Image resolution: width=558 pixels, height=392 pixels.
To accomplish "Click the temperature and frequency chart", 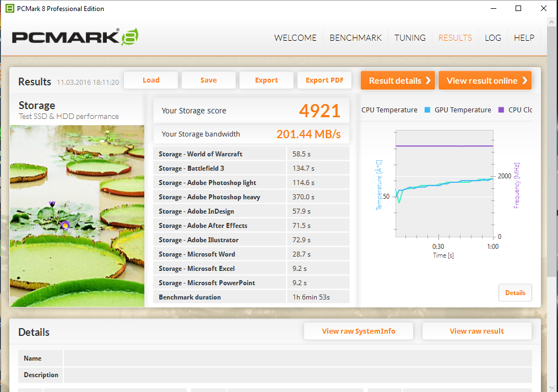I will tap(445, 183).
